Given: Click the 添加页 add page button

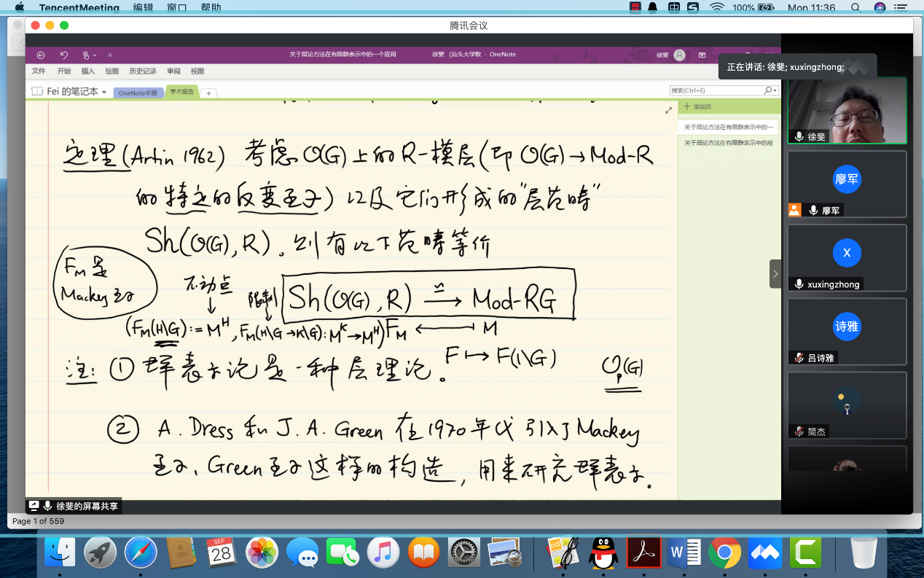Looking at the screenshot, I should pos(698,106).
